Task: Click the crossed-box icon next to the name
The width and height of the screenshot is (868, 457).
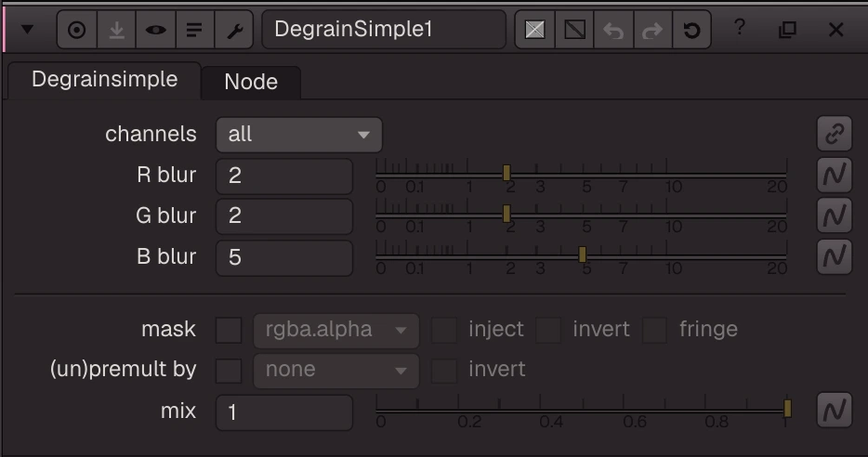Action: point(534,30)
